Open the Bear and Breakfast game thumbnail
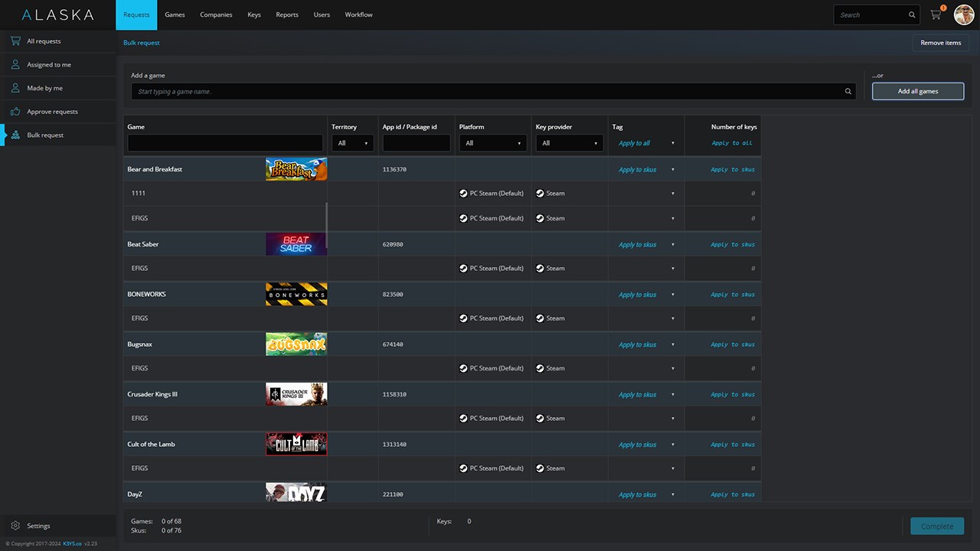Viewport: 980px width, 551px height. click(x=296, y=169)
